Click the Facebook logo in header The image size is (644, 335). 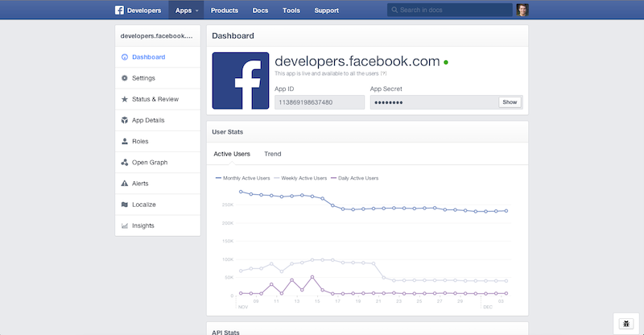point(119,10)
